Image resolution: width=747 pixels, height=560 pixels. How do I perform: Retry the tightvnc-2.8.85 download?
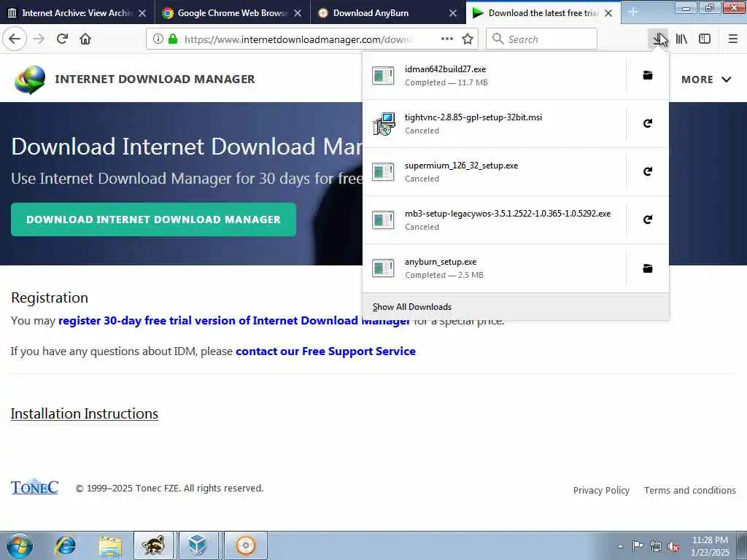point(648,123)
